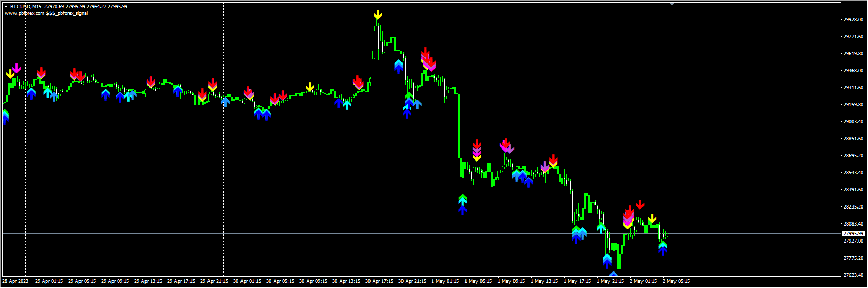Select the last buy arrows at chart's right end
This screenshot has height=288, width=868.
point(663,248)
